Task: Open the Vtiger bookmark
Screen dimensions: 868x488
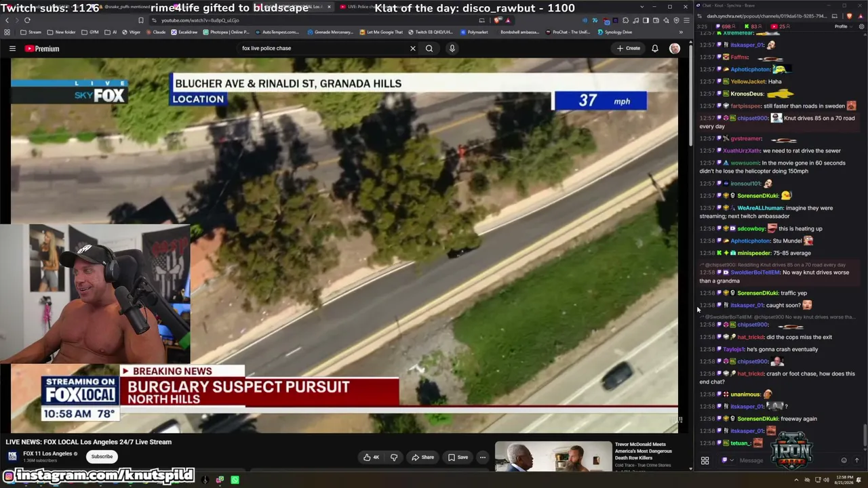Action: pyautogui.click(x=132, y=32)
